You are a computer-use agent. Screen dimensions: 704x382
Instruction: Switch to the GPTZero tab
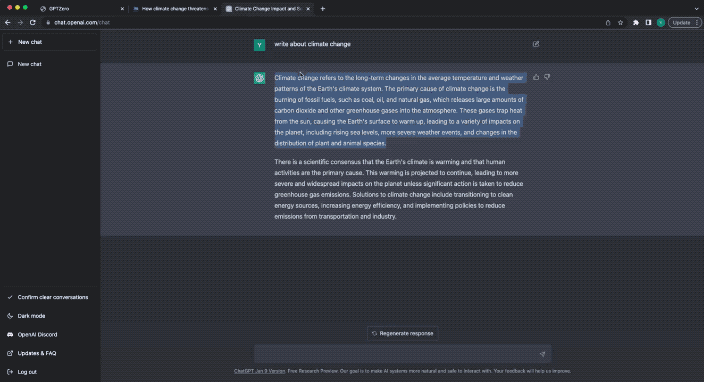[81, 9]
